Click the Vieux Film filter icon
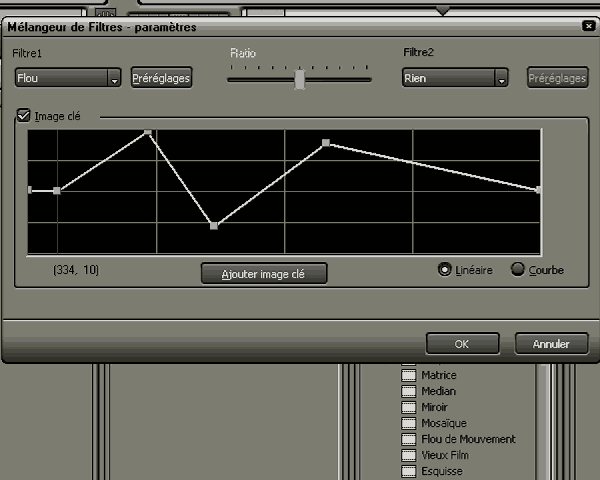Image resolution: width=600 pixels, height=480 pixels. (409, 455)
